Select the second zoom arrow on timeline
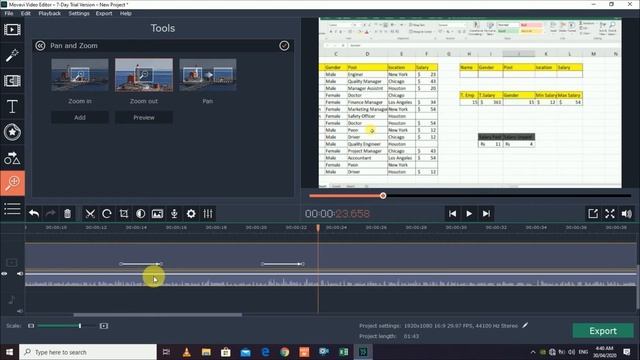Screen dimensions: 640x360 coord(282,264)
